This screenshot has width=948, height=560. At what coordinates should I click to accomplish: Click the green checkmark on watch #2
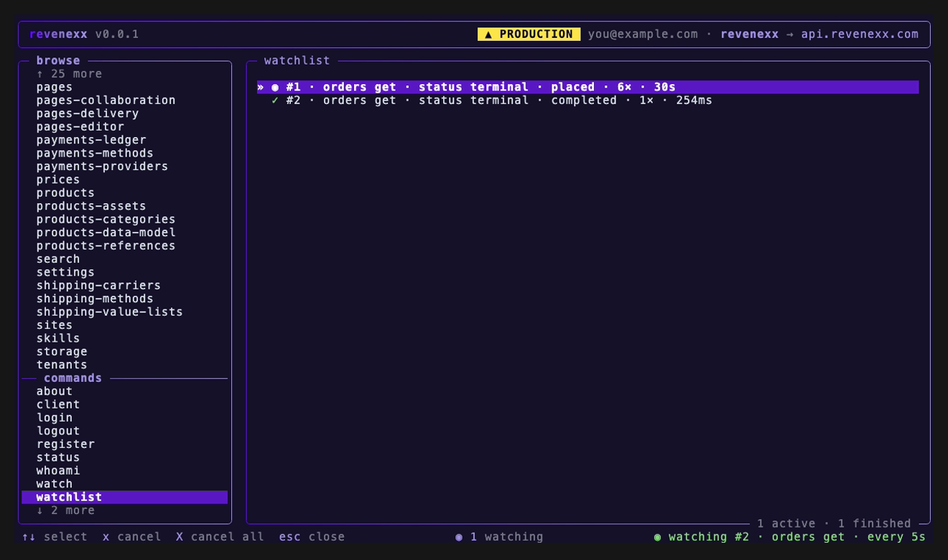(275, 101)
